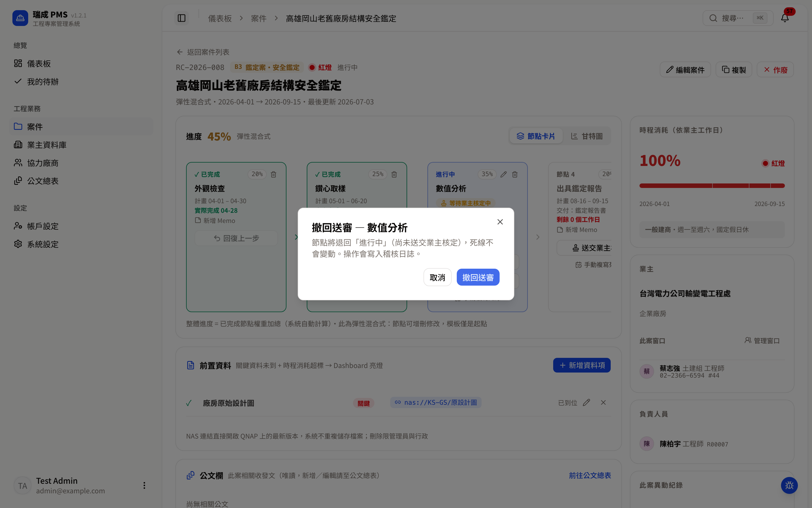
Task: Open nas://KS-GS/原設計圖 link
Action: tap(436, 402)
